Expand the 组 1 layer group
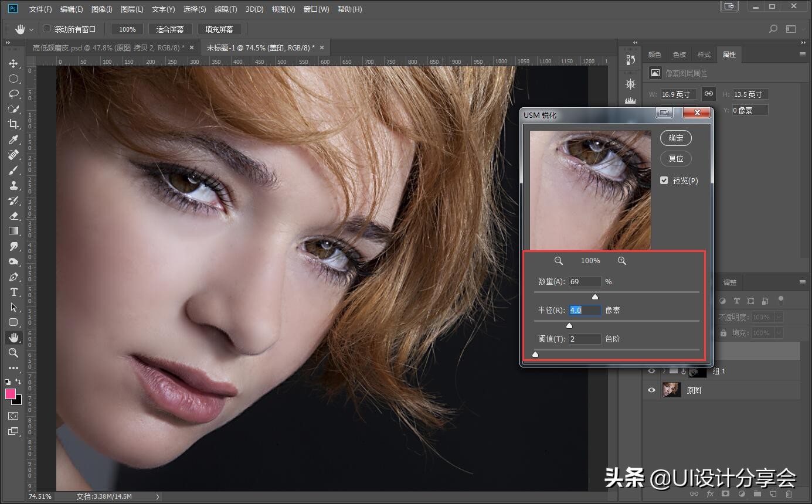The height and width of the screenshot is (504, 812). [664, 371]
